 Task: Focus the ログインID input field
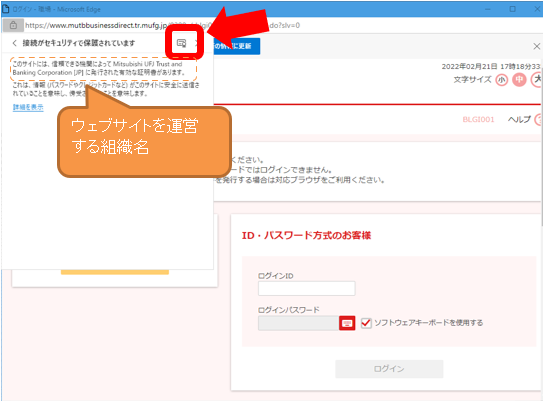(306, 288)
